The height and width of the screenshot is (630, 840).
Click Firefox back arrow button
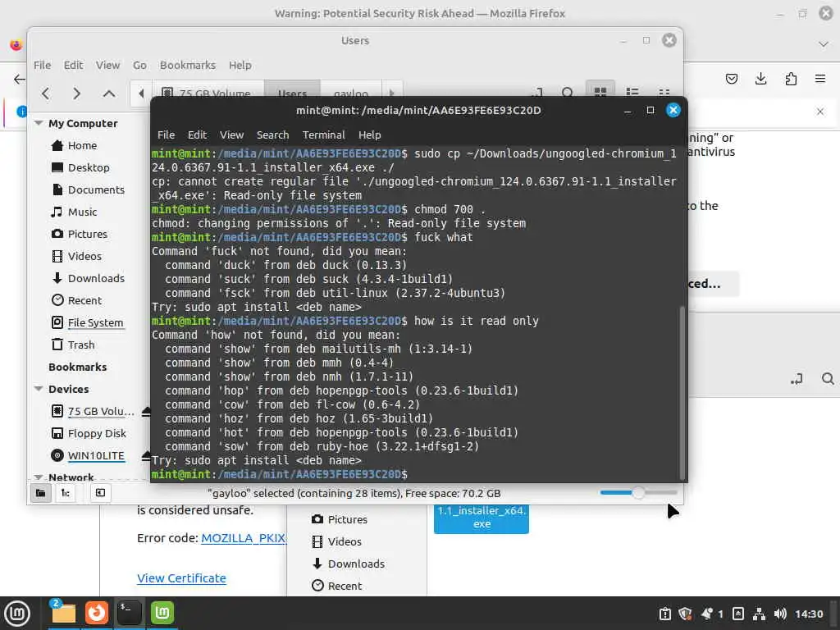tap(20, 80)
